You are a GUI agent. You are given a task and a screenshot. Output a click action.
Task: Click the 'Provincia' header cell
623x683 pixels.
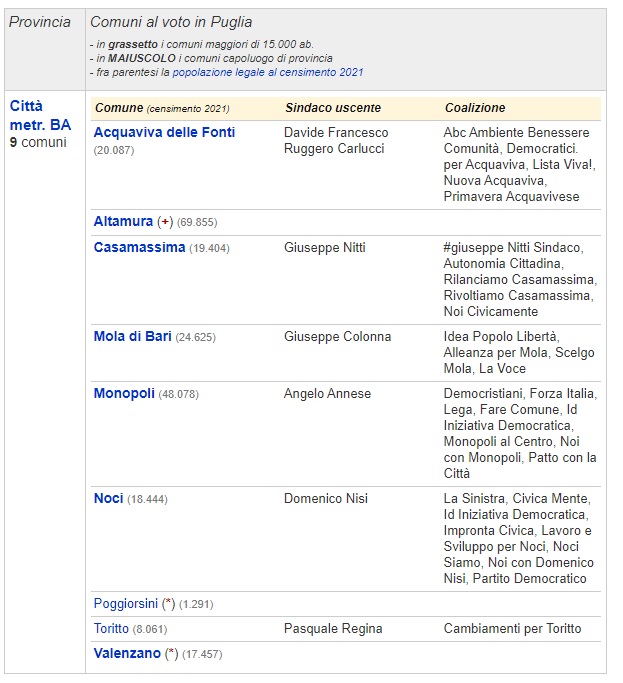point(39,22)
